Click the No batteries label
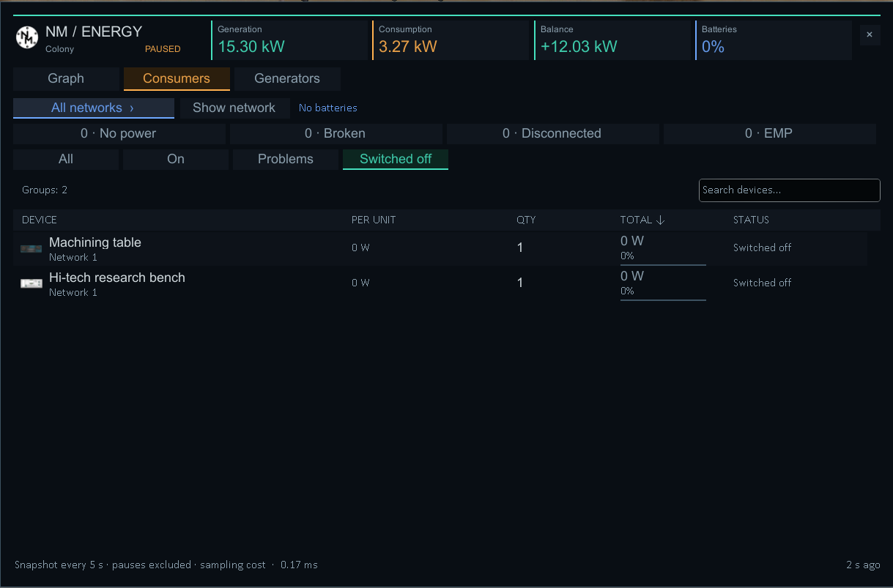 pos(328,108)
